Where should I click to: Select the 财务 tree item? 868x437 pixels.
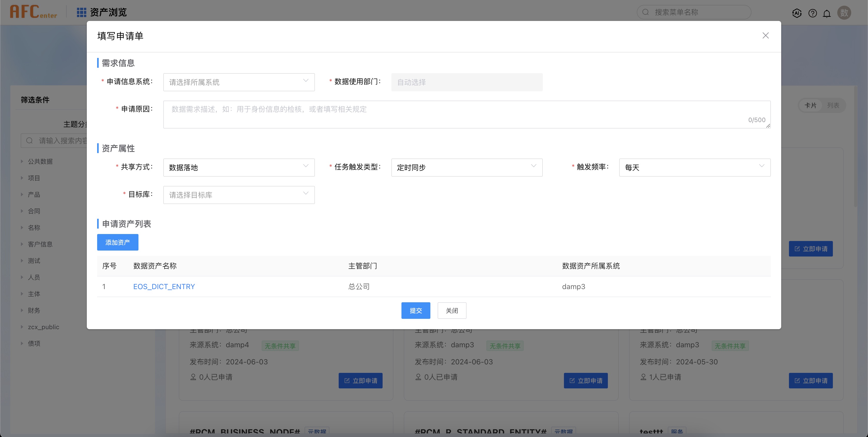coord(34,310)
